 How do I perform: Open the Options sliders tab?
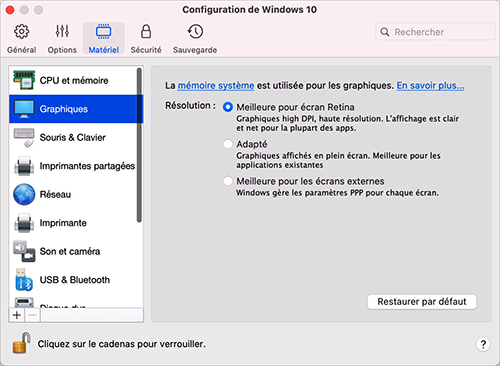point(62,38)
